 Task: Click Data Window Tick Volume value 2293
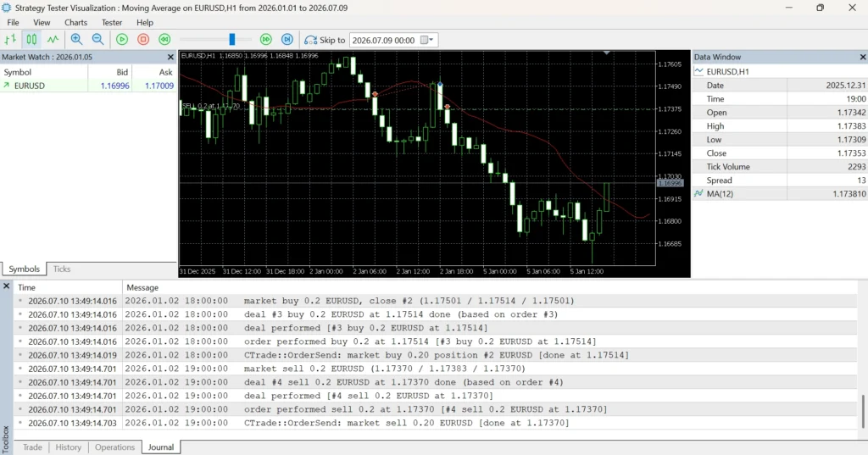pos(856,167)
